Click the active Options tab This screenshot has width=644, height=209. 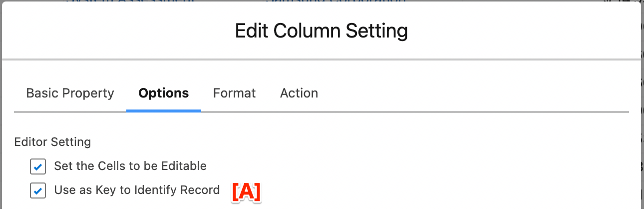(164, 93)
